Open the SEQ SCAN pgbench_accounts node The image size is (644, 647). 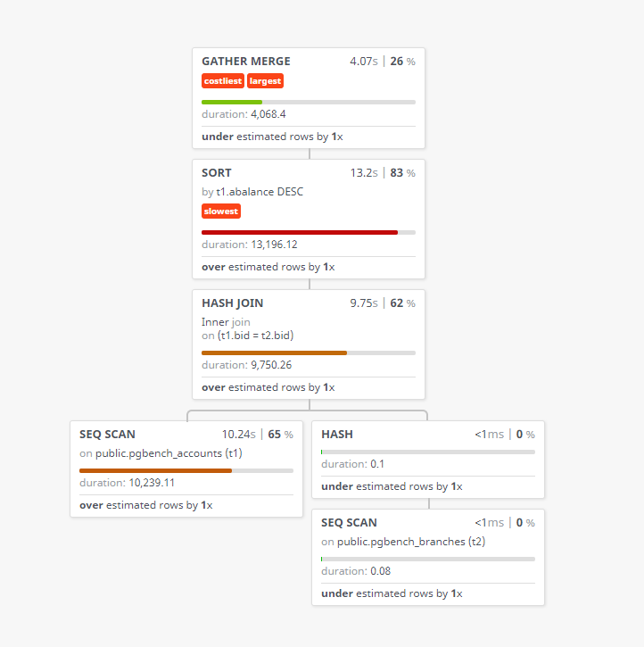click(x=108, y=435)
